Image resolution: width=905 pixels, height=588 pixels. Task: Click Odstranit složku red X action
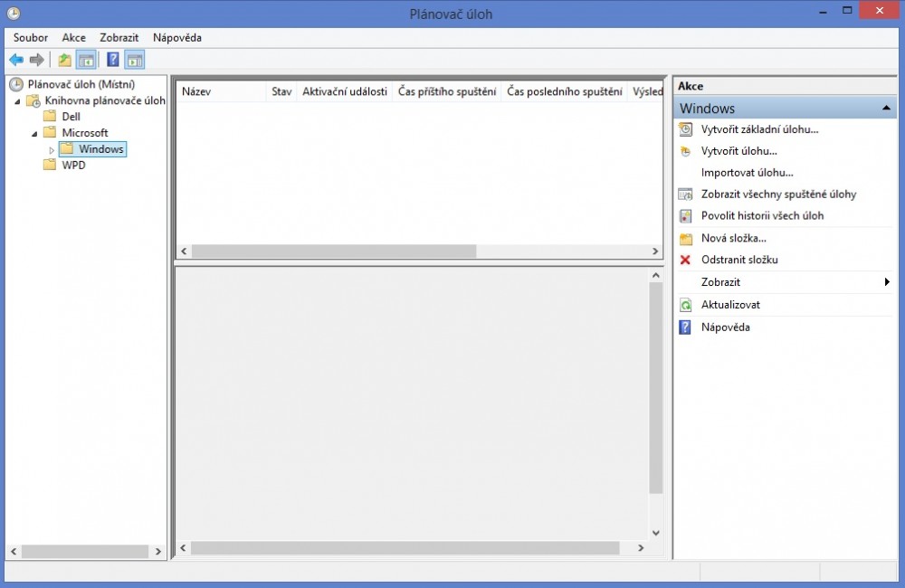[x=738, y=261]
